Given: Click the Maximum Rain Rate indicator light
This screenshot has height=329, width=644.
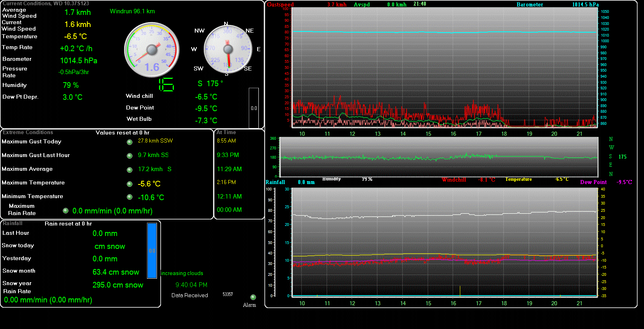Looking at the screenshot, I should [x=66, y=211].
